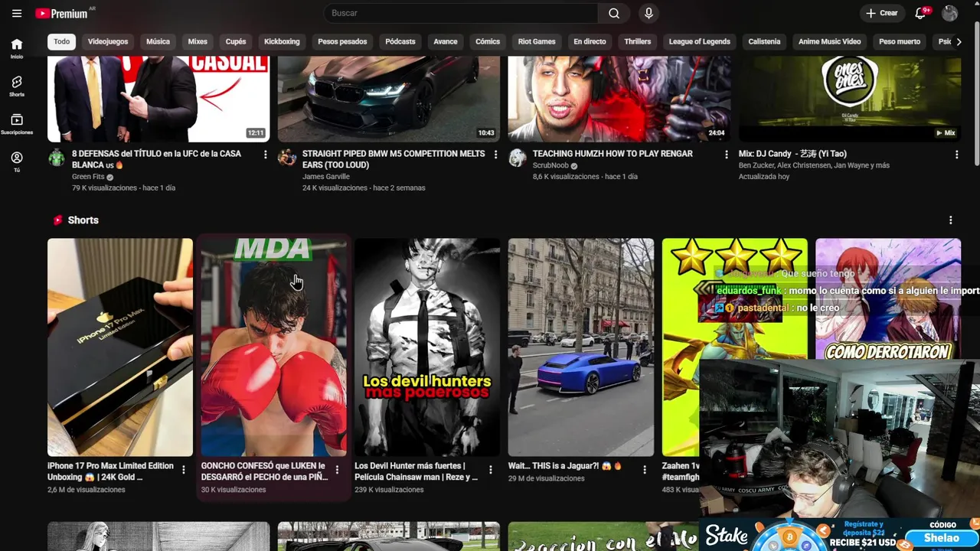Play the BMW M5 video thumbnail

point(389,99)
